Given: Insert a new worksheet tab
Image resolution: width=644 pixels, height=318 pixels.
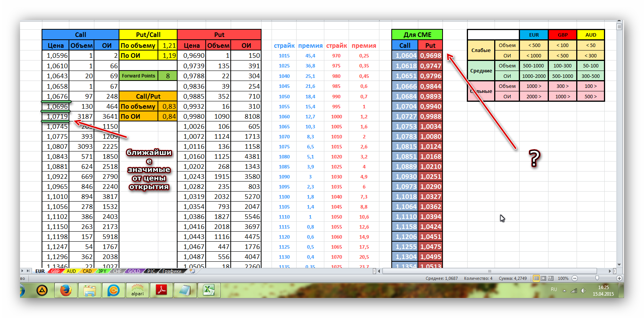Looking at the screenshot, I should [192, 271].
